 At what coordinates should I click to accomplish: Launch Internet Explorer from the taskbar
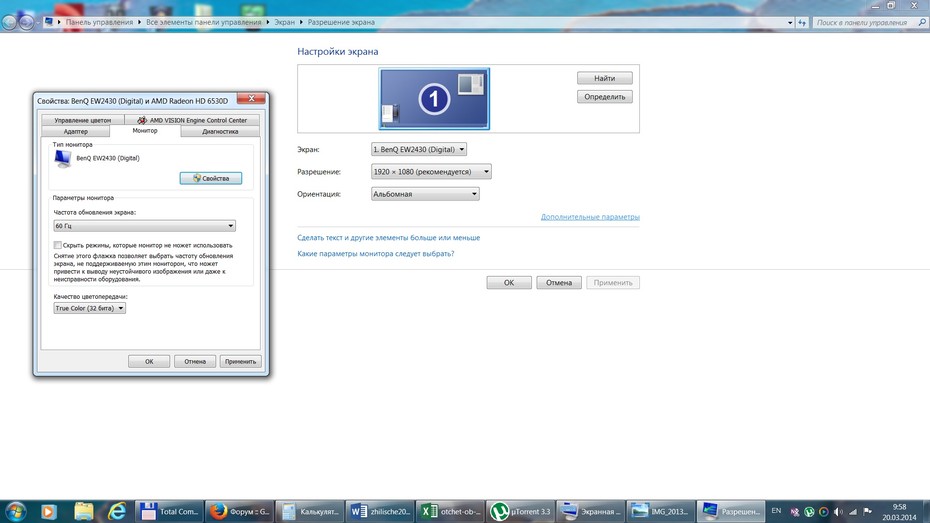[117, 511]
